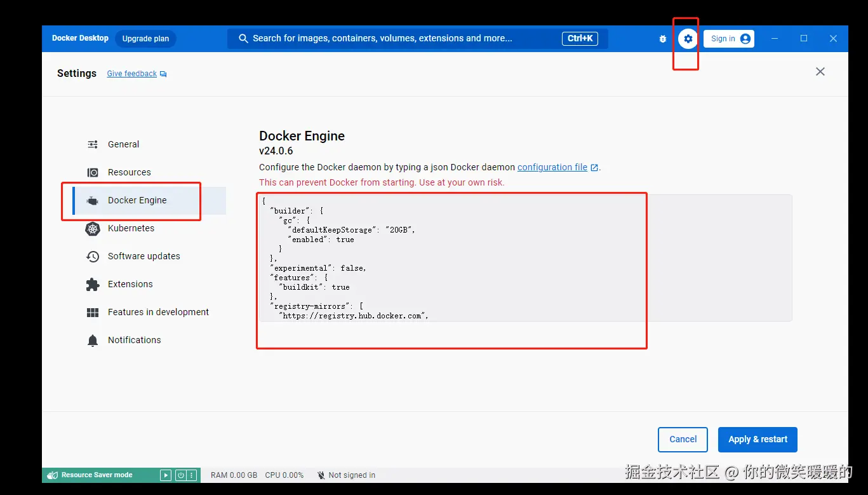The image size is (868, 495).
Task: Click the Resource Saver mode label
Action: click(97, 475)
